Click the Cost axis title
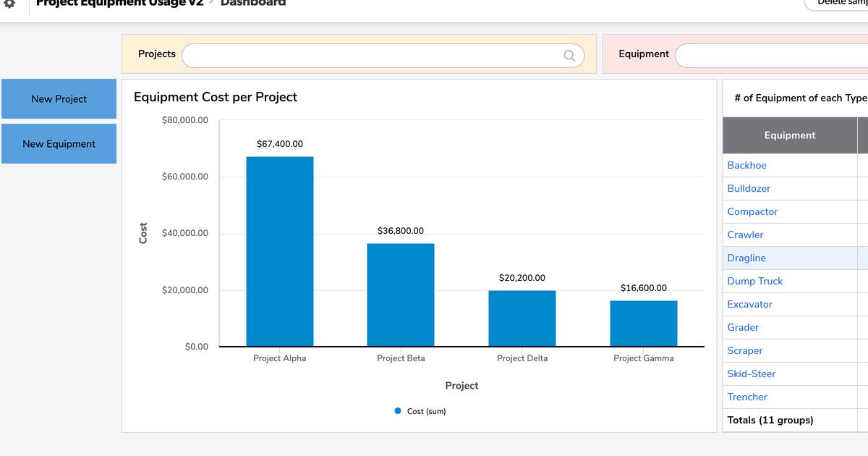The height and width of the screenshot is (456, 868). [x=143, y=233]
